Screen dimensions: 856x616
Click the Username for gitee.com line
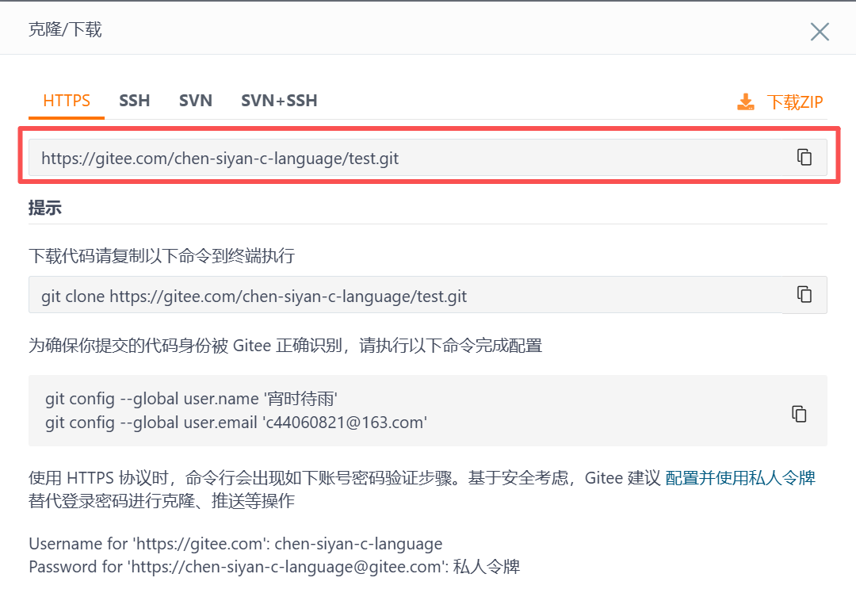[235, 544]
